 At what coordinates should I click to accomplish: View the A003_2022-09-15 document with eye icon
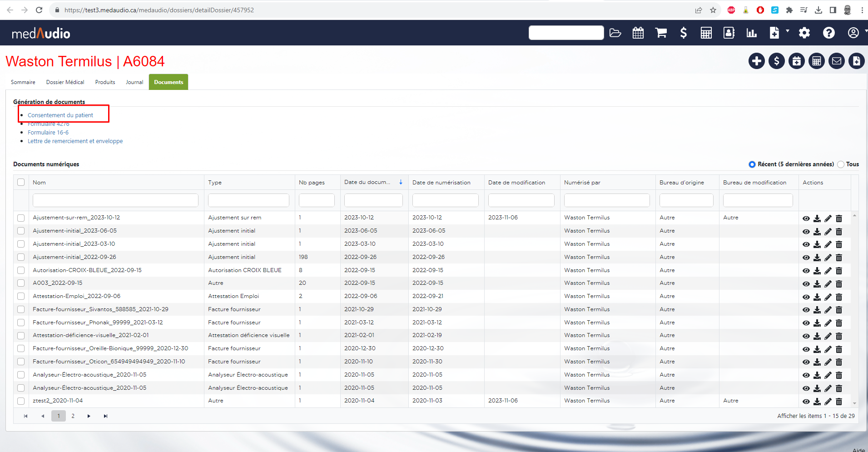tap(806, 284)
